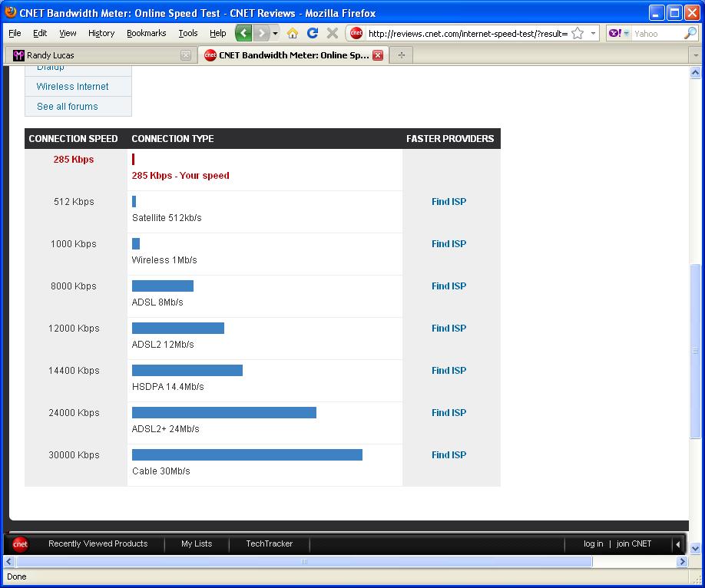The image size is (705, 588).
Task: Bookmark page with the star icon
Action: click(x=578, y=34)
